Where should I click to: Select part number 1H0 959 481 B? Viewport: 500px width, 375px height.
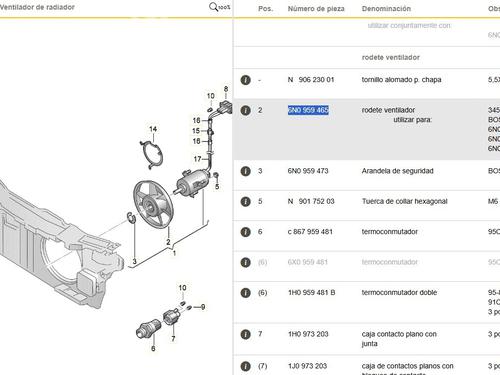click(x=312, y=293)
